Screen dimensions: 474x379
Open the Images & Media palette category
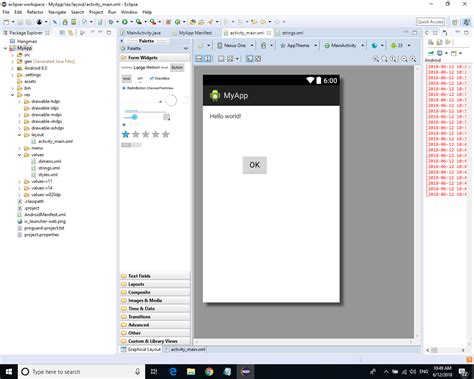coord(155,300)
